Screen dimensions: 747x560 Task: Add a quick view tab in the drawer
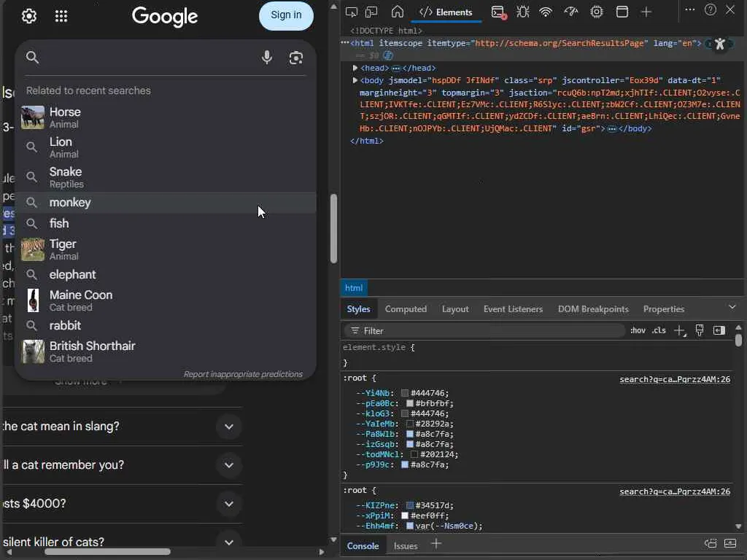[436, 543]
